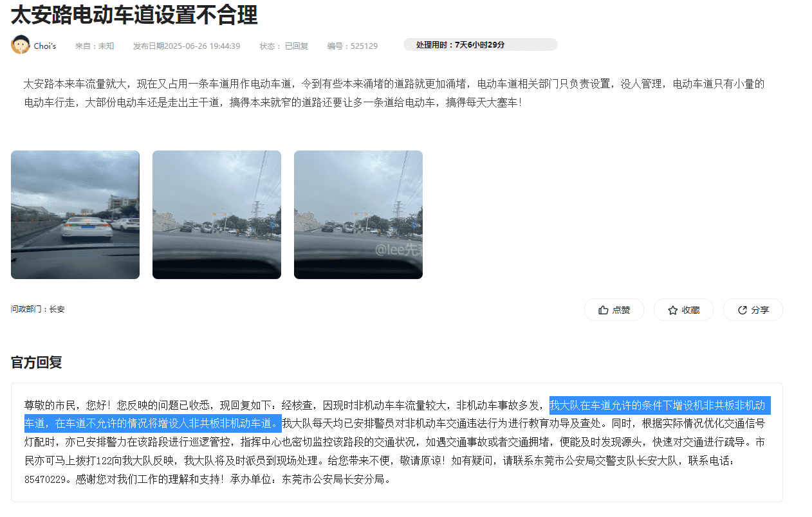This screenshot has height=517, width=812.
Task: Click the 问政部门：长安 department label
Action: click(x=38, y=309)
